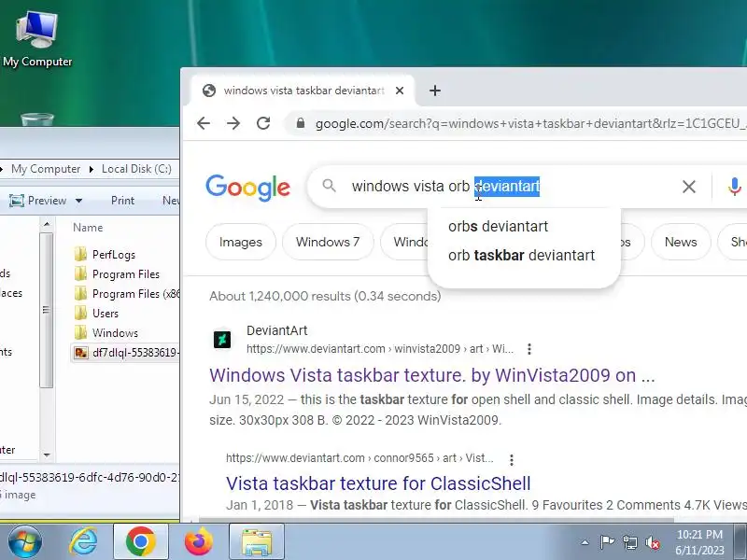Reload the Google search page
Viewport: 747px width, 560px height.
pos(263,123)
